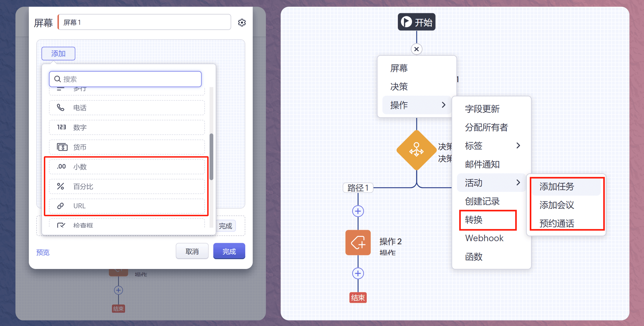Choose 决策 from node menu
The width and height of the screenshot is (644, 326).
click(417, 87)
